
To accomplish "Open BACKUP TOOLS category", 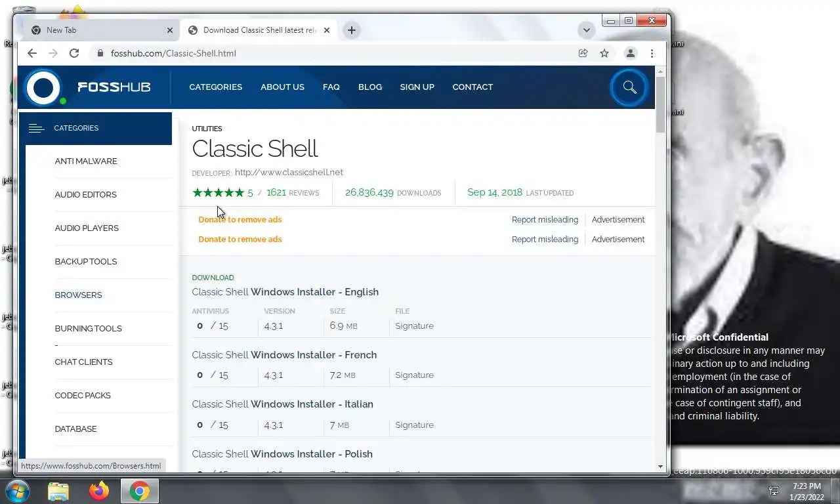I will point(86,261).
